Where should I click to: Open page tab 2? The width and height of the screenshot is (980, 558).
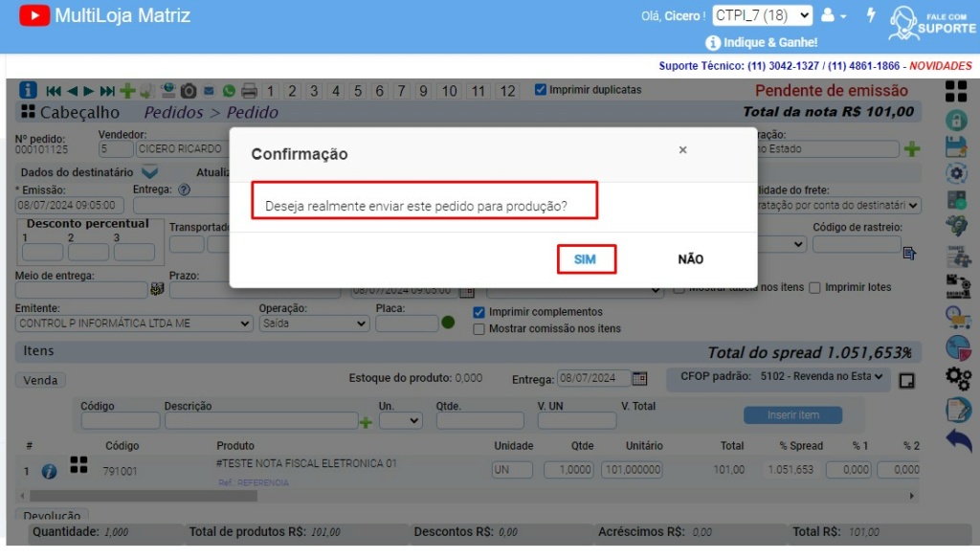click(292, 91)
